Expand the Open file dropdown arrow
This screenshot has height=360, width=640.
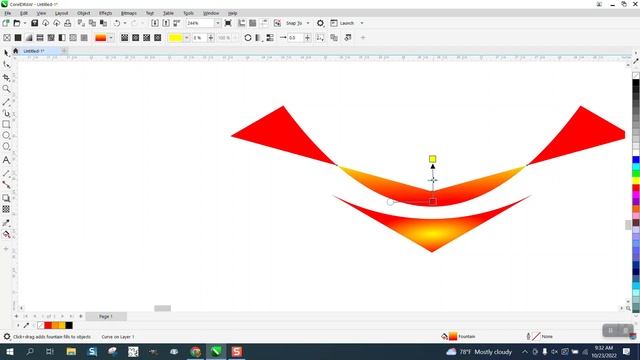coord(25,23)
